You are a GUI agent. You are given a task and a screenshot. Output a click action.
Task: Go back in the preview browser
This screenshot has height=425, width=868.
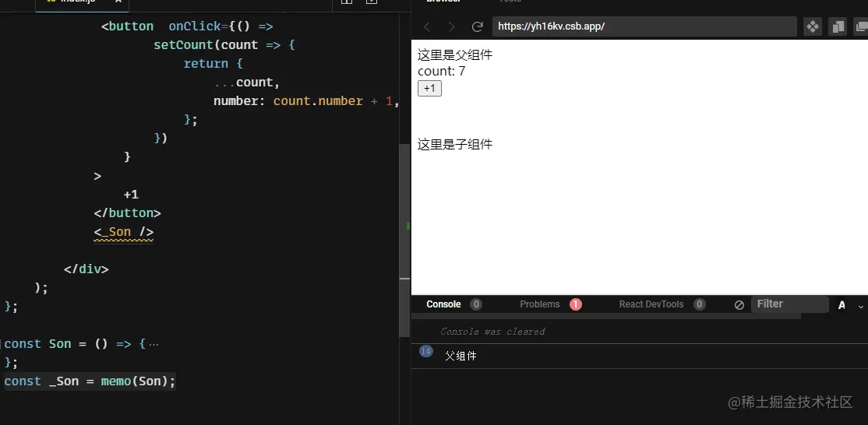point(427,26)
